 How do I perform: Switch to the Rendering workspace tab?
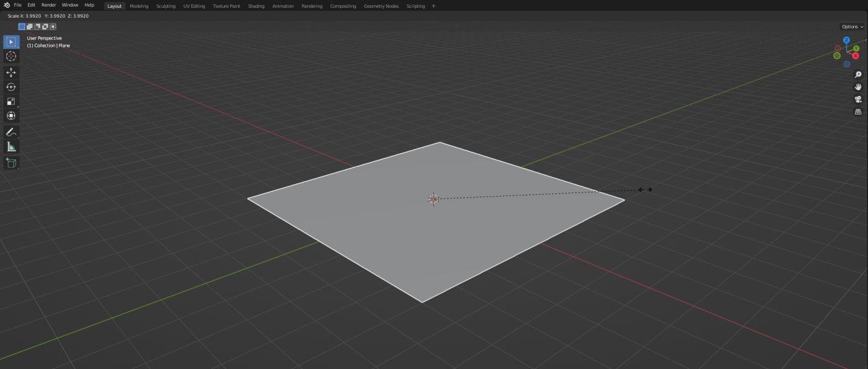312,6
